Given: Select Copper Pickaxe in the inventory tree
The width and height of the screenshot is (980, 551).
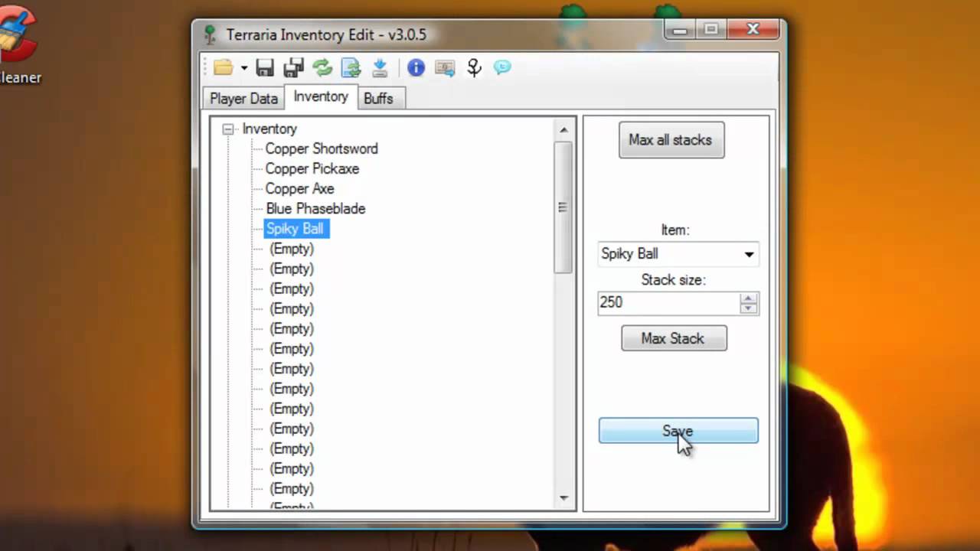Looking at the screenshot, I should 312,168.
